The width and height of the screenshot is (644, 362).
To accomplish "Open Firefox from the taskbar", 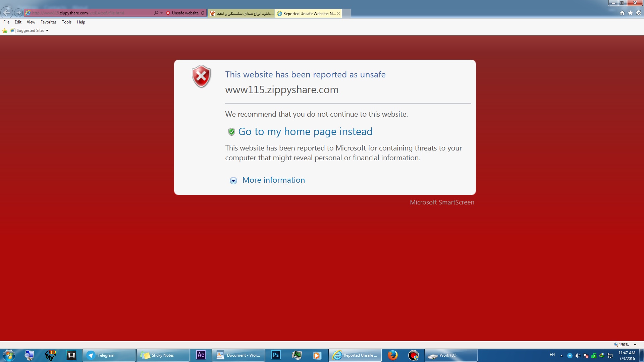I will point(393,355).
